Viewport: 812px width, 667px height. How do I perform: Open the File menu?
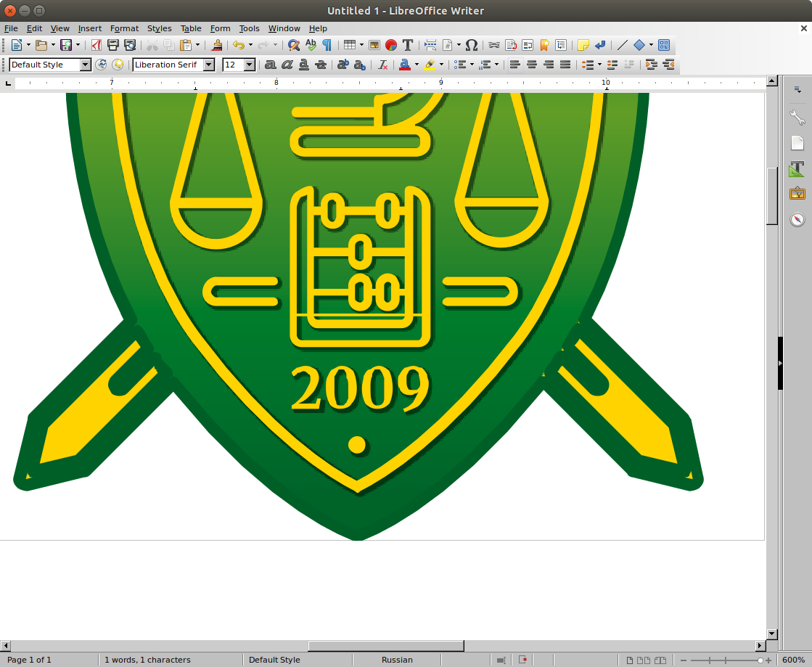click(x=11, y=28)
